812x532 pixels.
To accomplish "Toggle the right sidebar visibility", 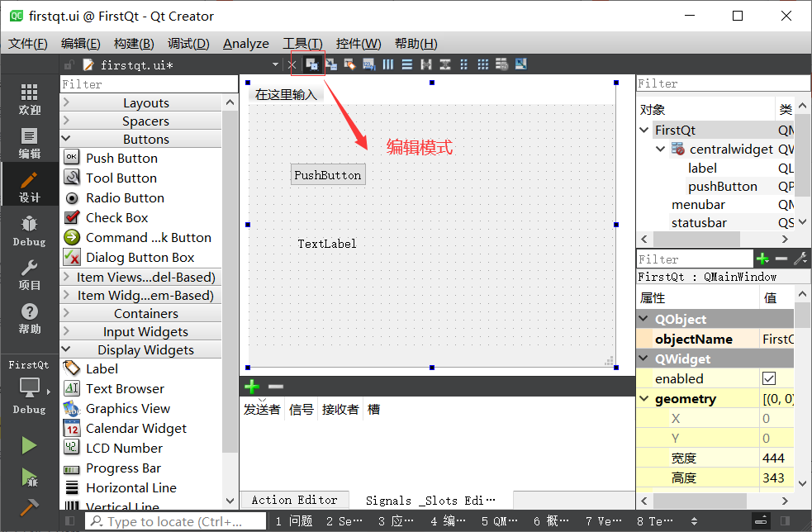I will (x=785, y=520).
